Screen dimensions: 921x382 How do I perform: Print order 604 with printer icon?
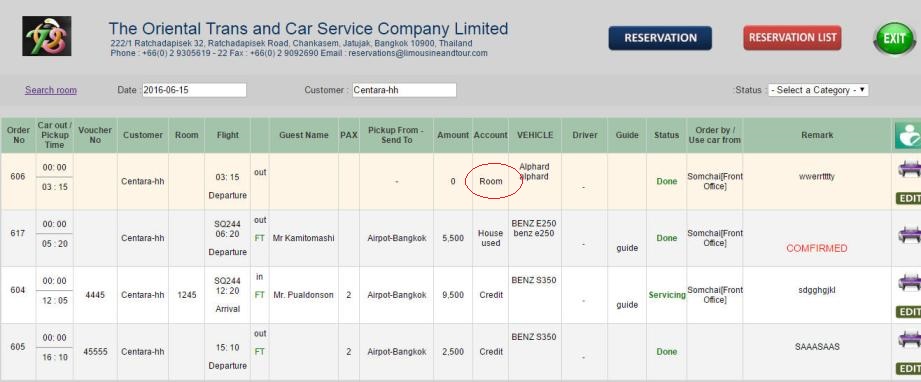click(909, 283)
